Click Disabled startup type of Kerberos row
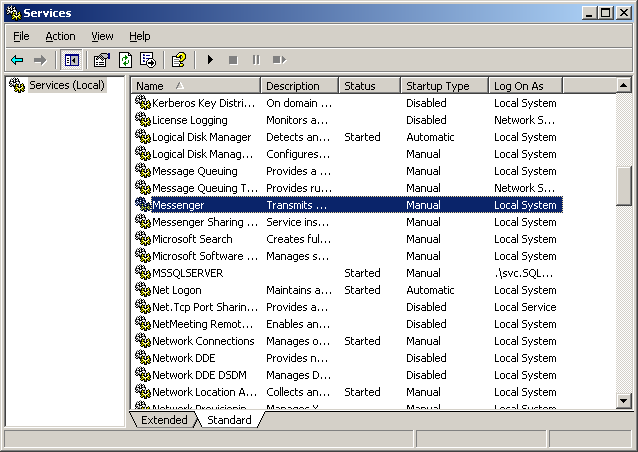Image resolution: width=638 pixels, height=452 pixels. point(426,103)
